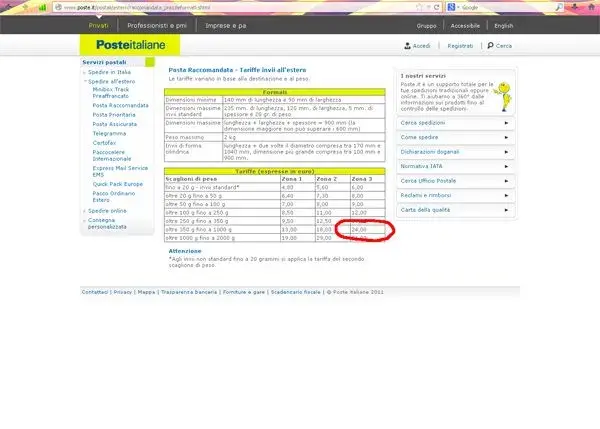Open the address bar history dropdown arrow
The image size is (600, 429).
428,7
